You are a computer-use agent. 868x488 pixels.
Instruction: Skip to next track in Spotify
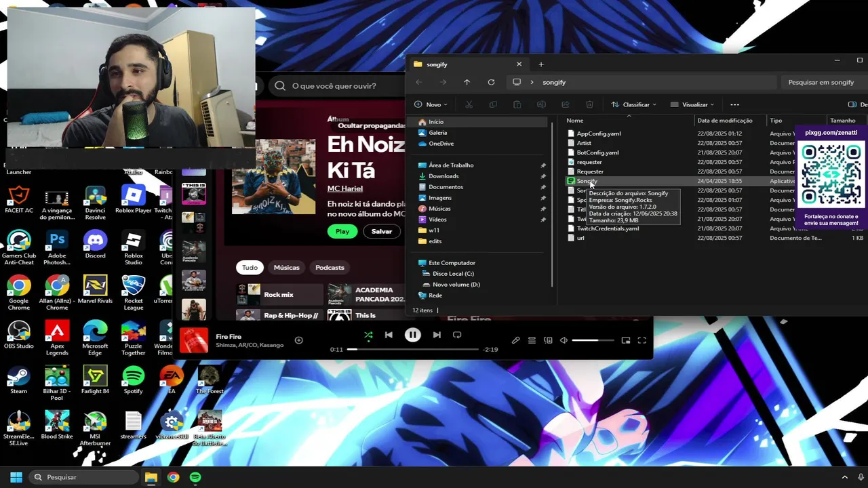(437, 335)
